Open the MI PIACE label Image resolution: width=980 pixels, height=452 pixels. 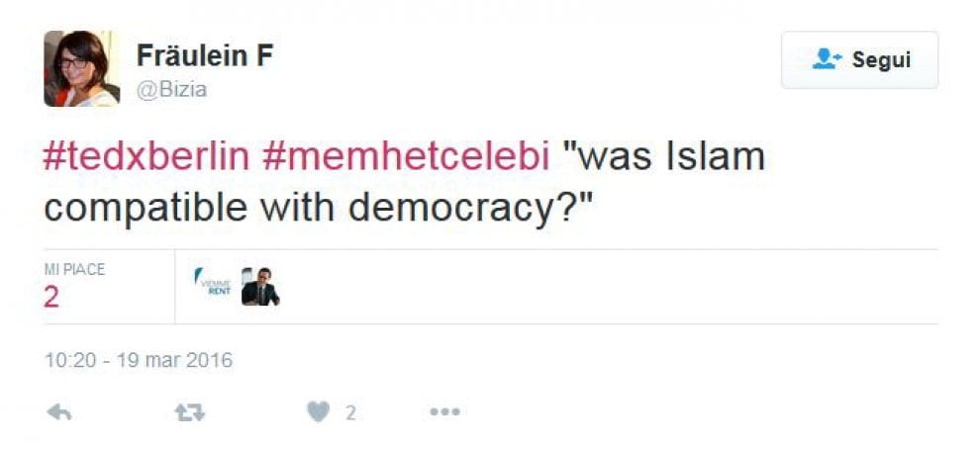point(74,270)
